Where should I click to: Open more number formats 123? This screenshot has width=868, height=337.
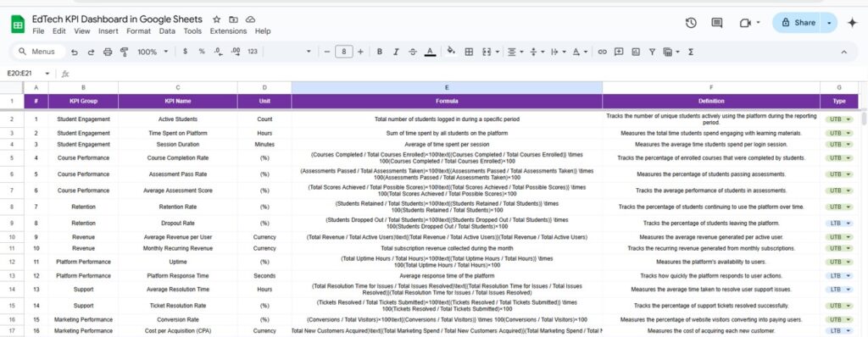(x=253, y=52)
